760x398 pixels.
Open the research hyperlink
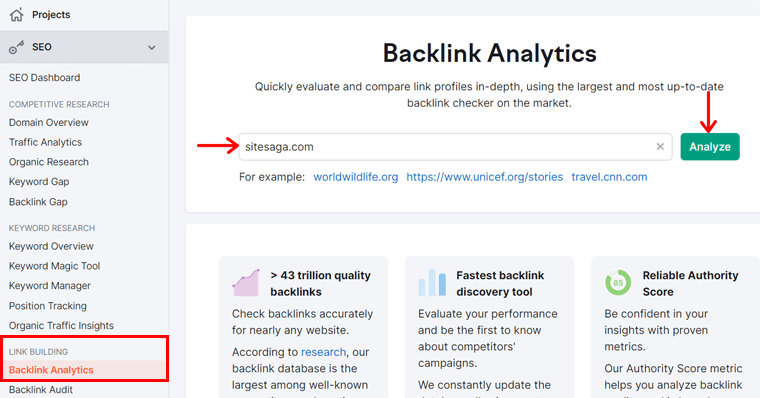(x=323, y=352)
